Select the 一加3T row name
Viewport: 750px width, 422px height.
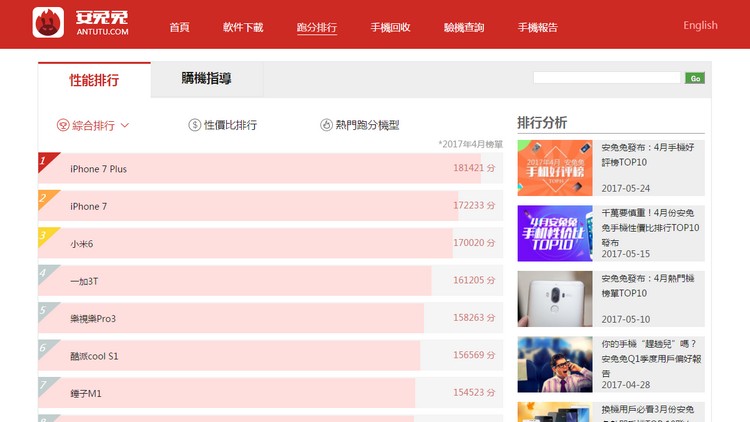(84, 281)
